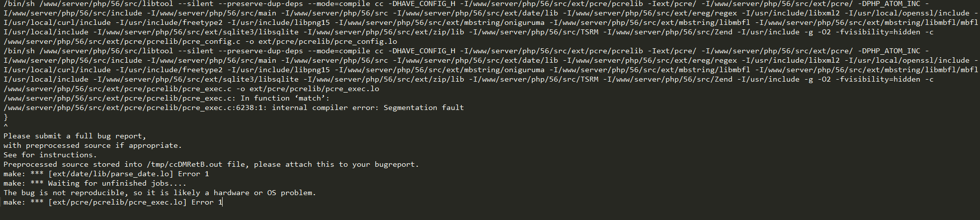This screenshot has height=220, width=980.
Task: Click the caret symbol below the closing brace
Action: [x=5, y=126]
